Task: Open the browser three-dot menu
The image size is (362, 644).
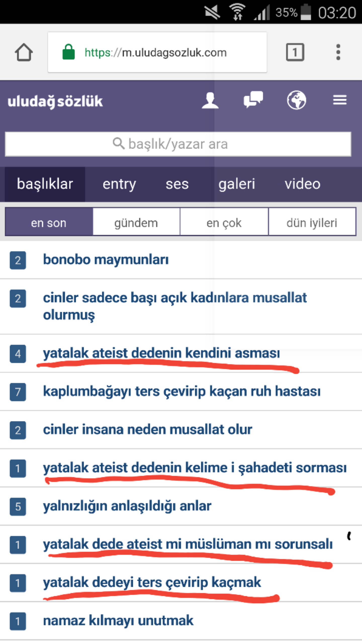Action: tap(338, 52)
